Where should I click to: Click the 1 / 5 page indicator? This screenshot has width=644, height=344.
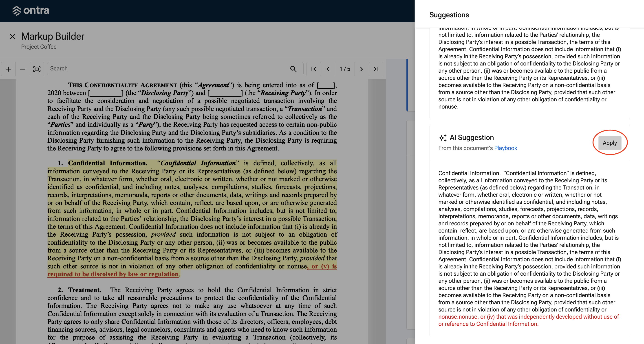(345, 69)
